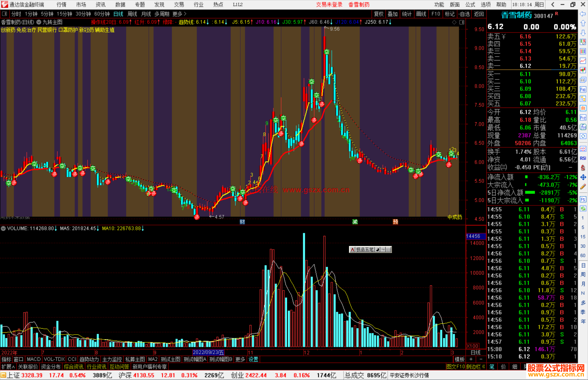Click the back arrow sidebar icon
588x380 pixels.
pyautogui.click(x=583, y=14)
